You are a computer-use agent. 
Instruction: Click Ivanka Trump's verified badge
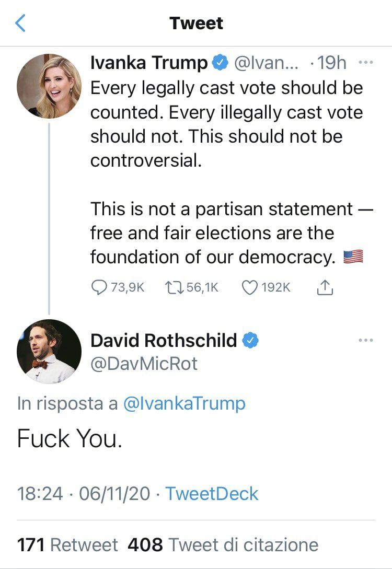point(220,63)
